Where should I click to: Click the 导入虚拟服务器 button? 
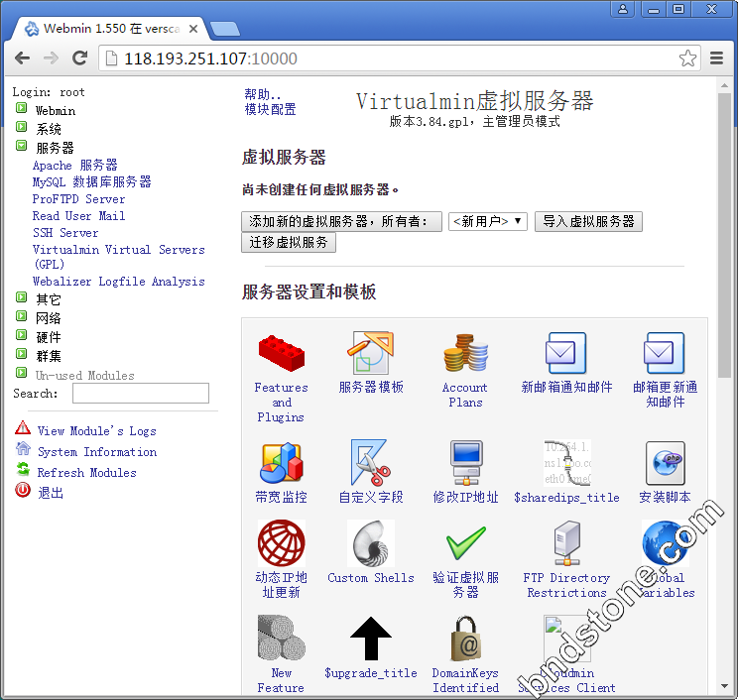pyautogui.click(x=588, y=221)
